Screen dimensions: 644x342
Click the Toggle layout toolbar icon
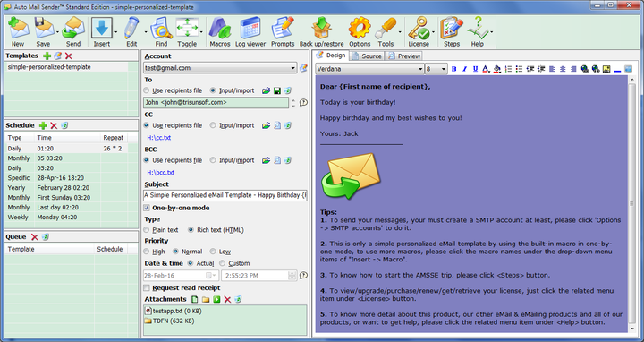[187, 32]
